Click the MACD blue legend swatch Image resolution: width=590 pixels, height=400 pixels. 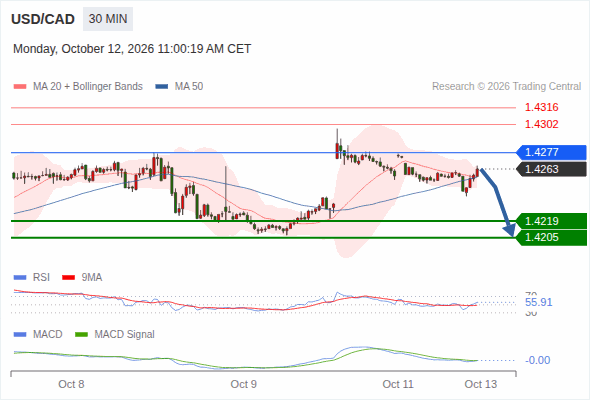[20, 335]
